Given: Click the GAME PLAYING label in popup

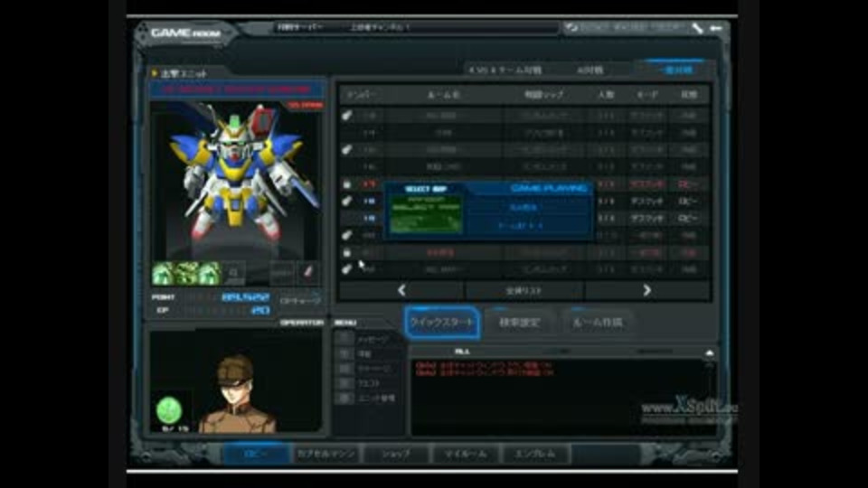Looking at the screenshot, I should coord(549,188).
